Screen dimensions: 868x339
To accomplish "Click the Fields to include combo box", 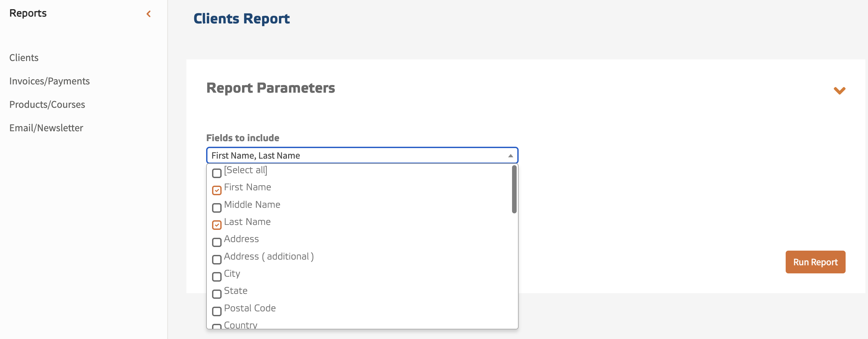I will pyautogui.click(x=357, y=156).
